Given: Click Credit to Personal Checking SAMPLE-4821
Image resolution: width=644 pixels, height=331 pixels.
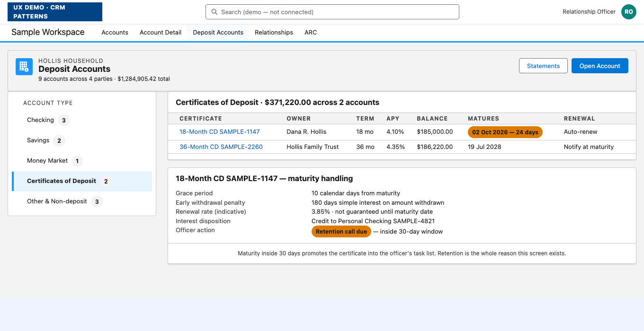Looking at the screenshot, I should point(373,221).
